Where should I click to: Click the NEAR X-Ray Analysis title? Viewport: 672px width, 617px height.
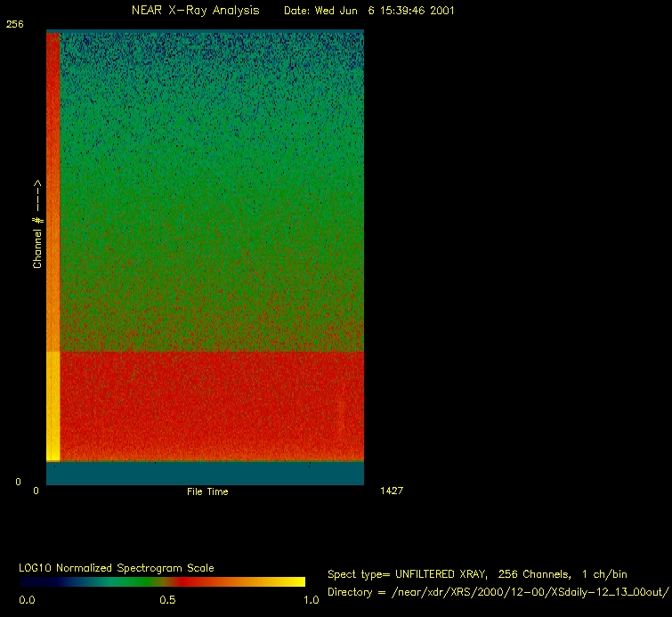point(195,11)
